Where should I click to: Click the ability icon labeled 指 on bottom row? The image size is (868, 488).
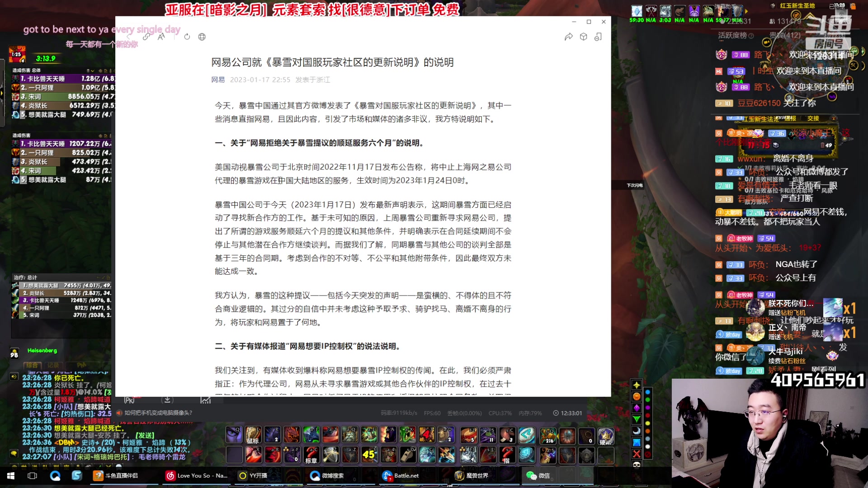point(507,455)
